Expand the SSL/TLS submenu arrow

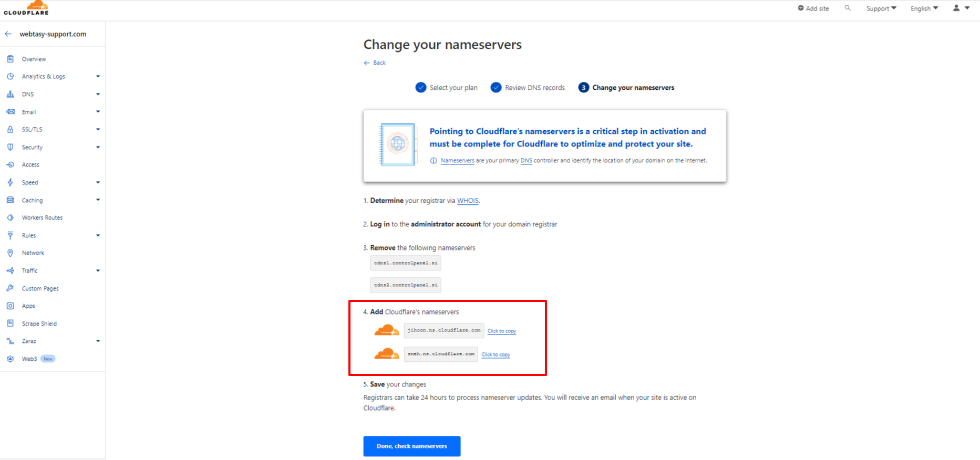tap(98, 129)
